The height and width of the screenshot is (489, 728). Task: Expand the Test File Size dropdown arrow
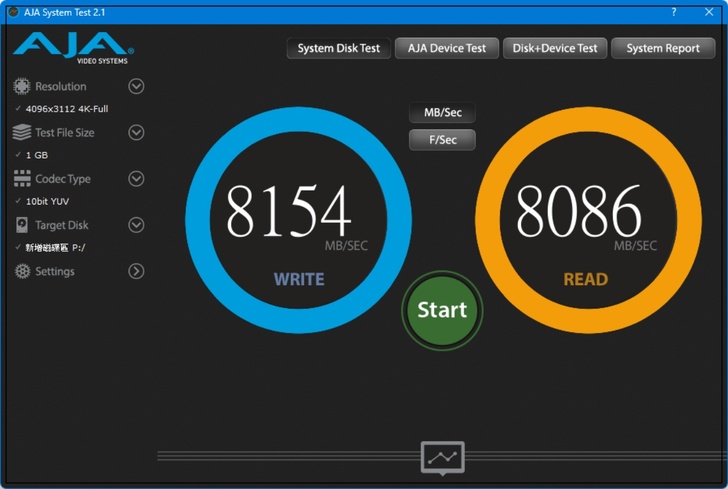tap(136, 132)
